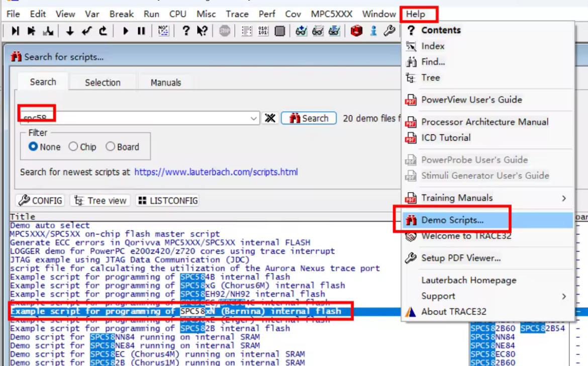This screenshot has height=366, width=588.
Task: Click the wrench settings toolbar icon
Action: click(x=389, y=31)
